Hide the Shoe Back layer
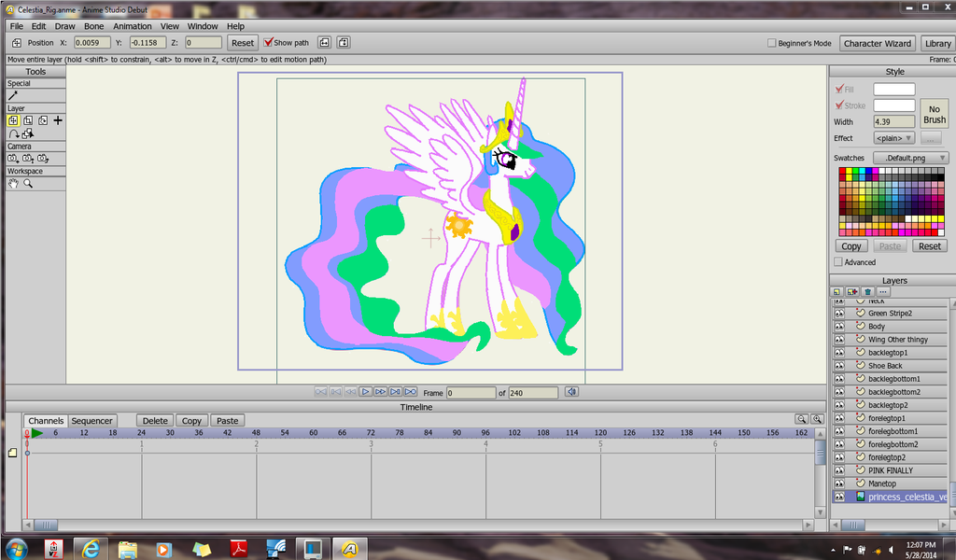 tap(839, 366)
